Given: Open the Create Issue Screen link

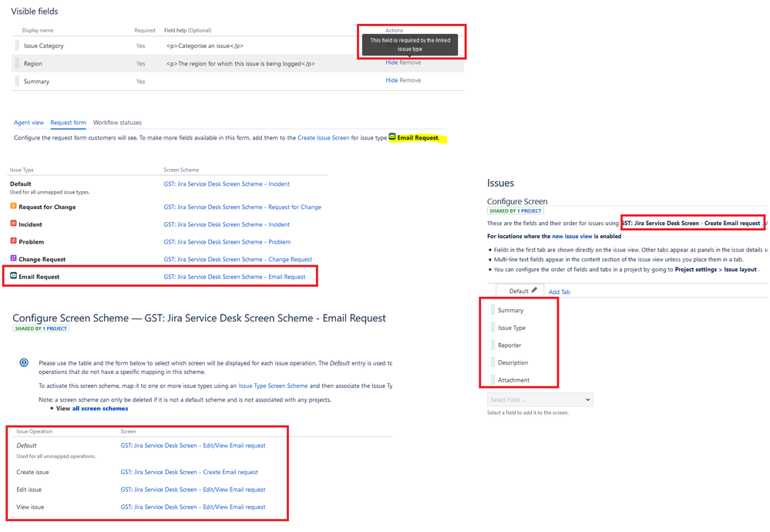Looking at the screenshot, I should coord(323,138).
